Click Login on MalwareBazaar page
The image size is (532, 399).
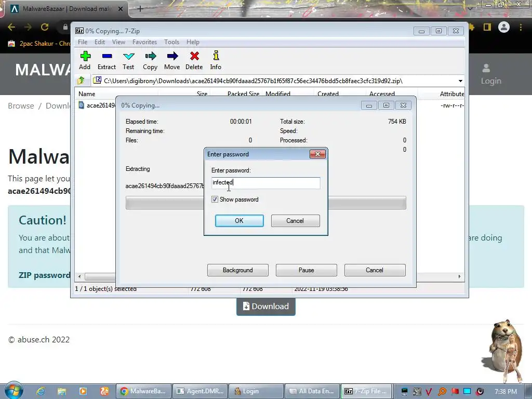[491, 75]
